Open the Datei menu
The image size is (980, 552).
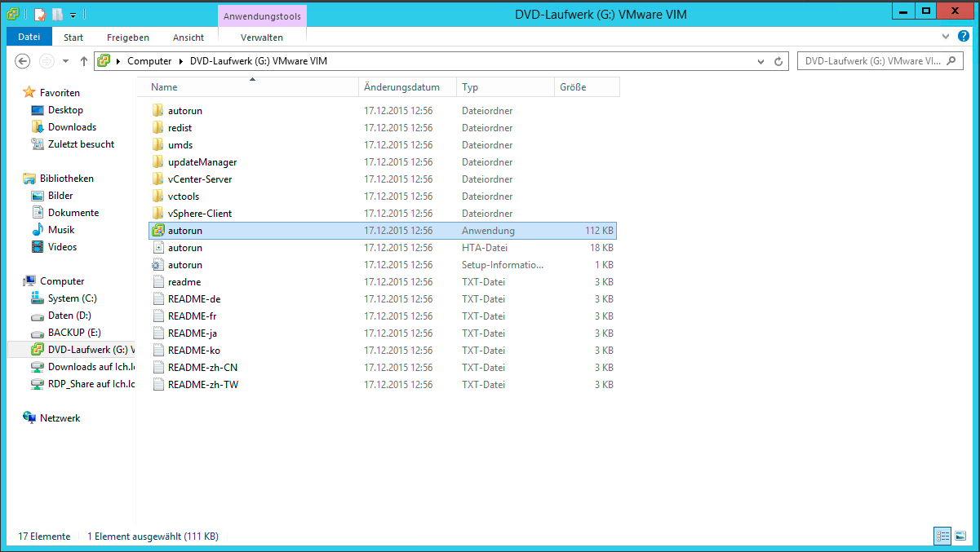tap(29, 37)
